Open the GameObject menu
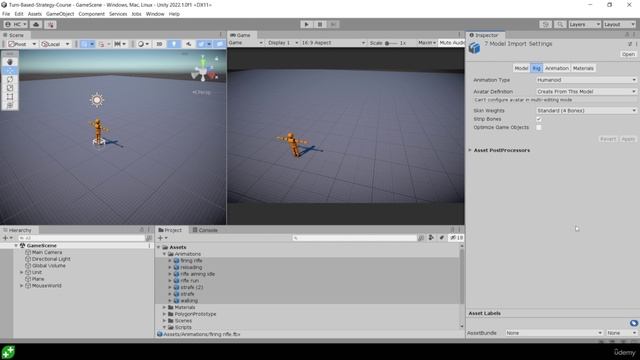 click(60, 14)
